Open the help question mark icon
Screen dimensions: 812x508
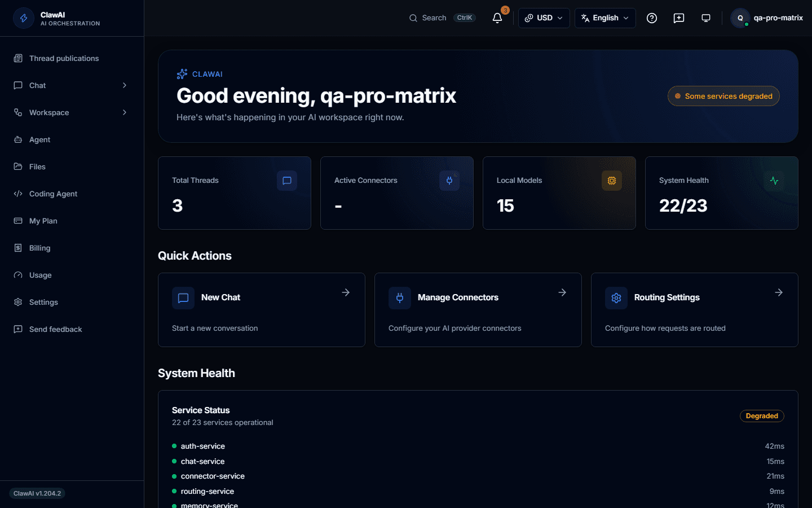(x=652, y=18)
